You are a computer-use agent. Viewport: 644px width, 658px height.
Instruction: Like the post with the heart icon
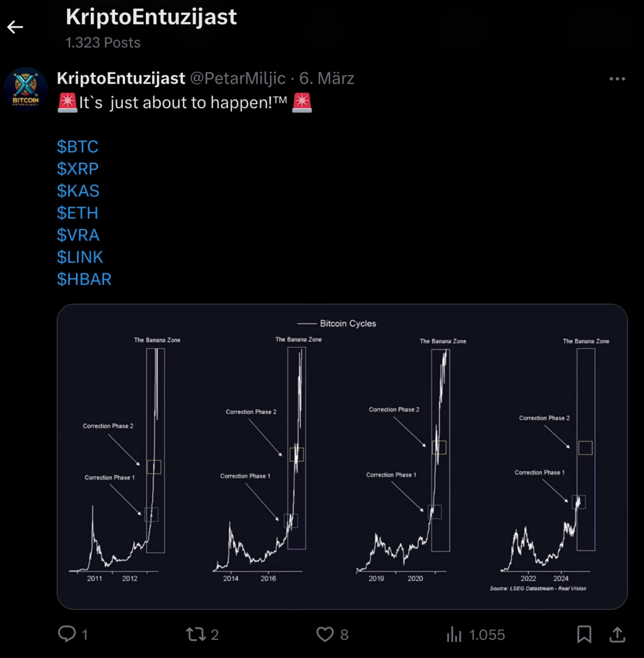[325, 634]
